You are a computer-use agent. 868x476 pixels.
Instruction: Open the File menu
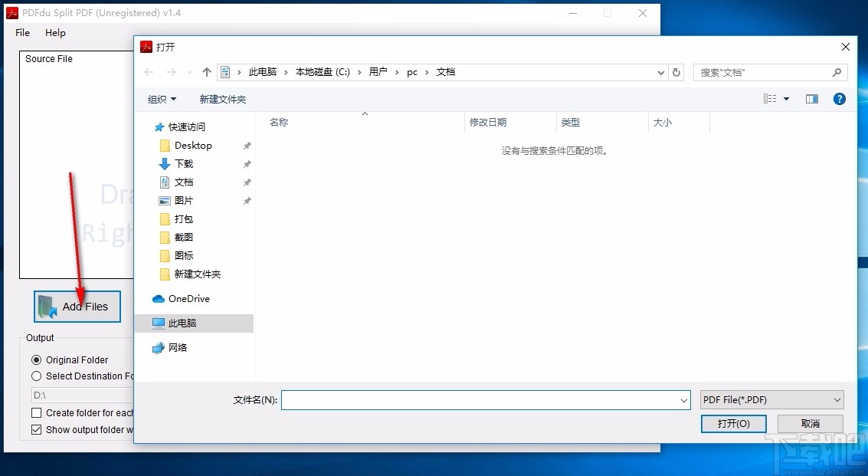point(21,32)
